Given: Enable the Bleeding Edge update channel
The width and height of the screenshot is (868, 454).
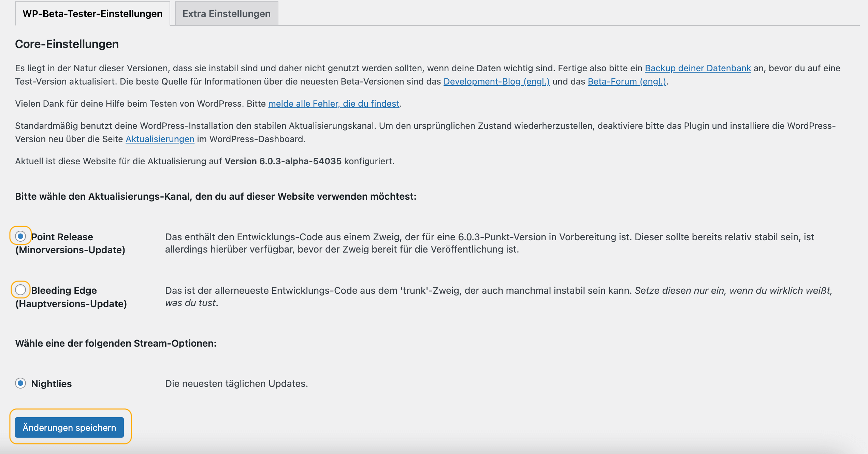Looking at the screenshot, I should [x=21, y=290].
